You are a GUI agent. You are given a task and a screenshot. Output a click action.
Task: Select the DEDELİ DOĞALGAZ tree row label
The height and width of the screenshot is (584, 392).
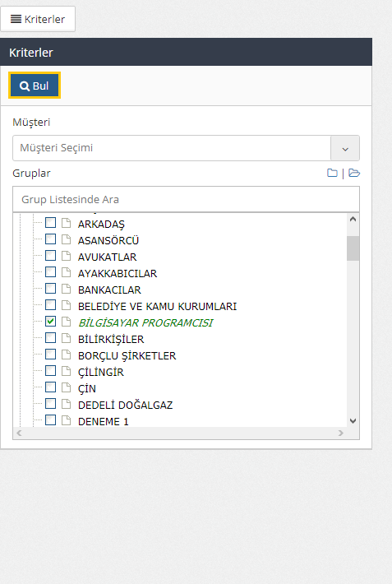(126, 405)
